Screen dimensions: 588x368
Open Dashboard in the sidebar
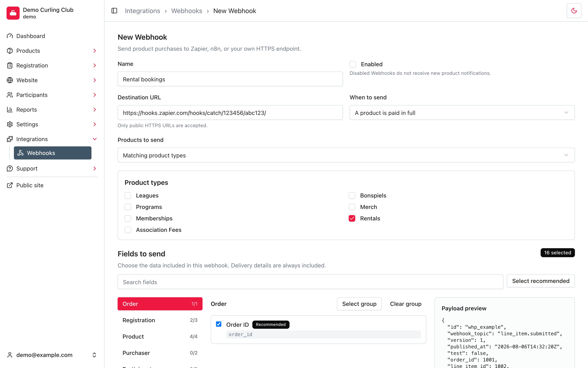(x=31, y=36)
